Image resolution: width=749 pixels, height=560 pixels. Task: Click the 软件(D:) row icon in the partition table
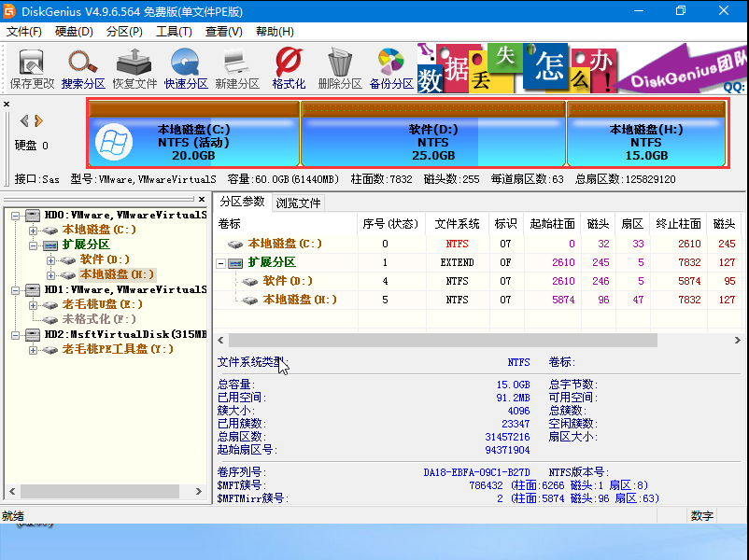(x=250, y=282)
